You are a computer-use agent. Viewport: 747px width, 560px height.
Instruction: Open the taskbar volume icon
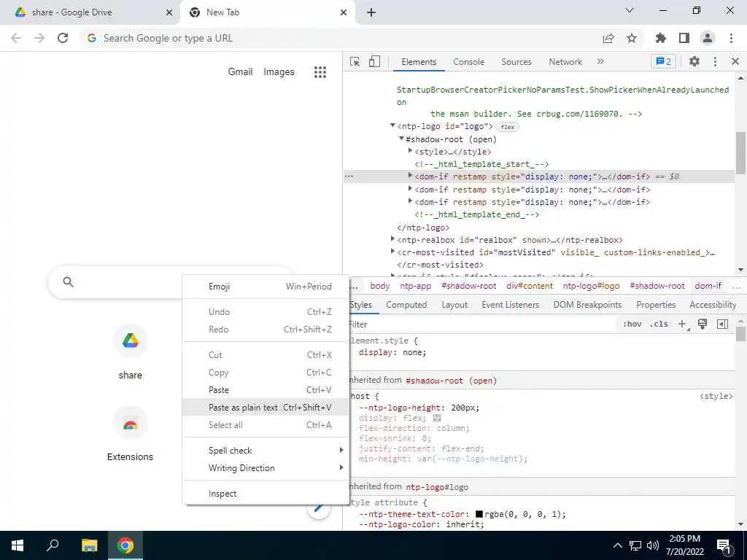point(653,545)
